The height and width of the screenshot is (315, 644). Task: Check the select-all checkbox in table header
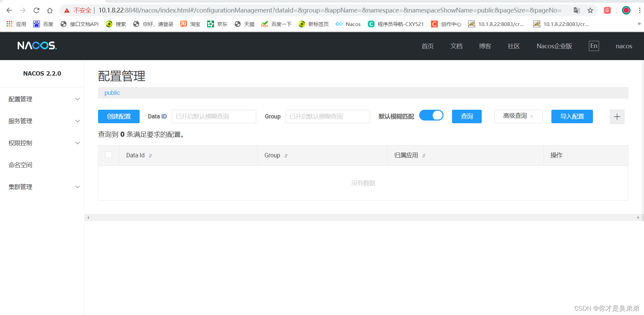tap(109, 155)
